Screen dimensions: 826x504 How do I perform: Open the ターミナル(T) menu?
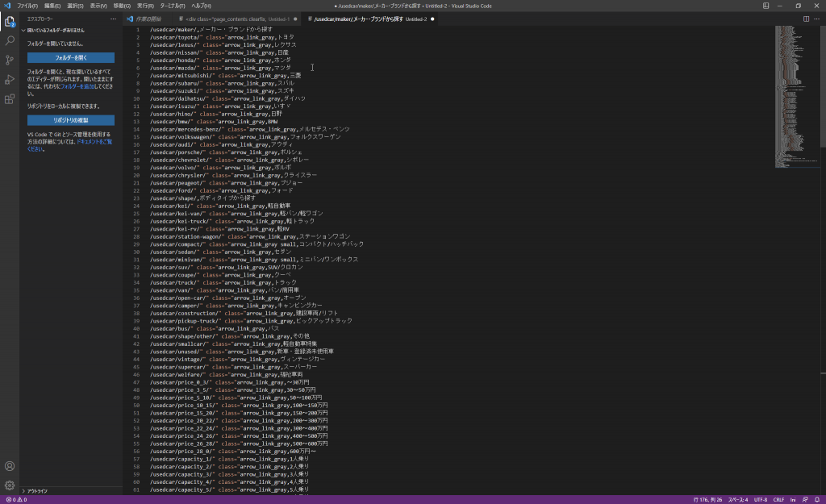click(173, 6)
